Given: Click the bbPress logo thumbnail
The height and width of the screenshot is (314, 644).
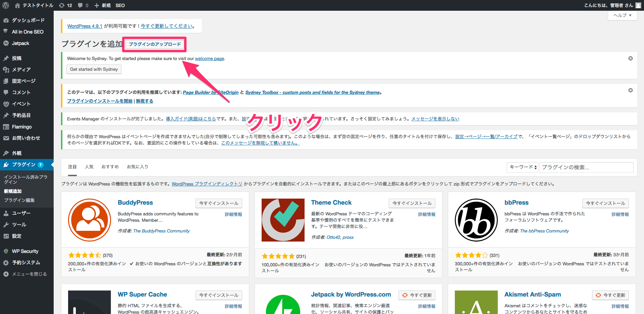Looking at the screenshot, I should click(476, 220).
